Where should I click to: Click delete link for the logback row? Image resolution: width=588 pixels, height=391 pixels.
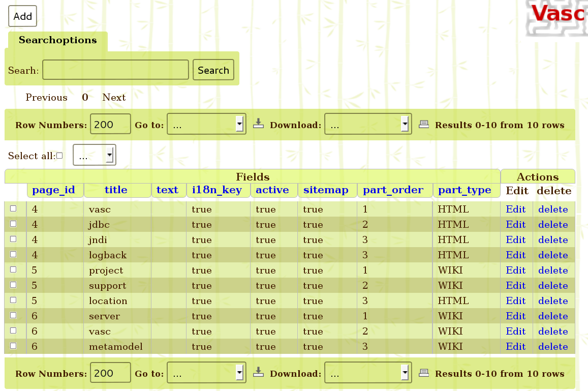[553, 255]
